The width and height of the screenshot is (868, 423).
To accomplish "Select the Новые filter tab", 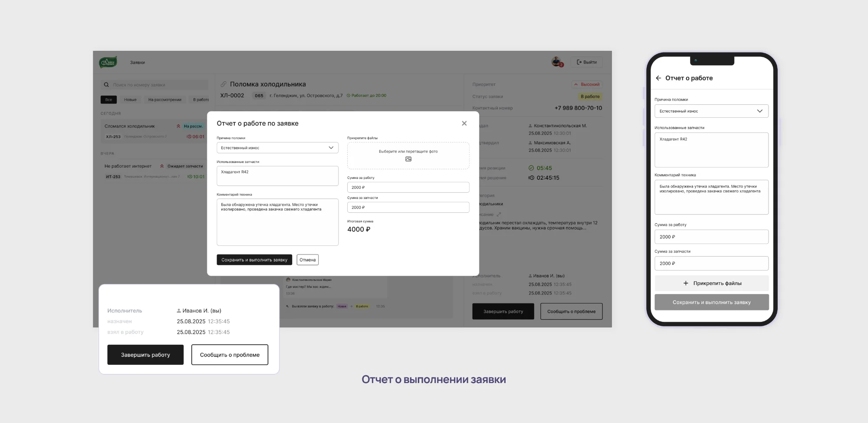I will 130,100.
